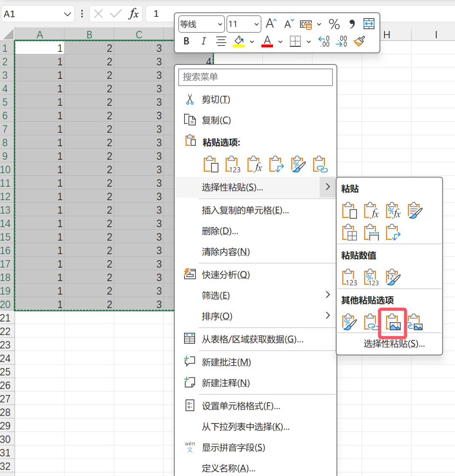Open 设置单元格格式(F)... dialog
455x476 pixels.
pyautogui.click(x=241, y=406)
